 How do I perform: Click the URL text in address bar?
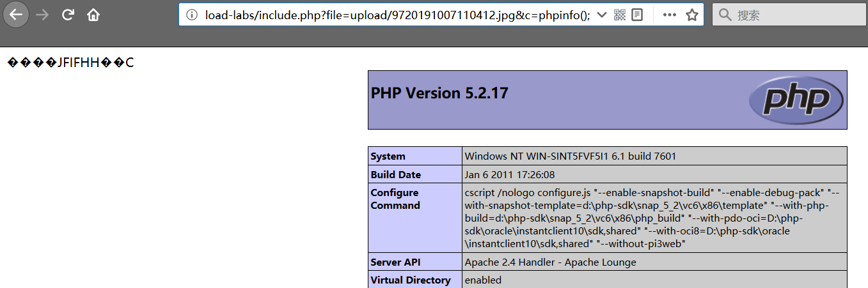coord(397,15)
